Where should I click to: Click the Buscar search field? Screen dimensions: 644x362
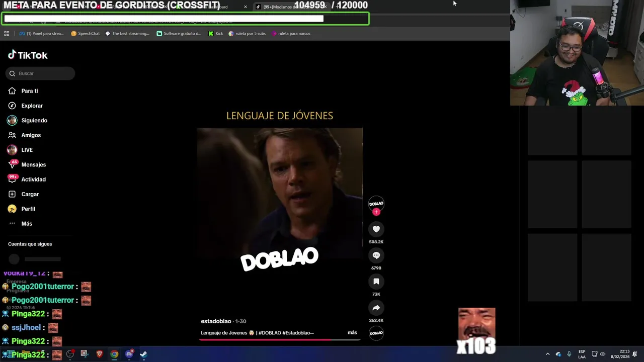point(40,73)
